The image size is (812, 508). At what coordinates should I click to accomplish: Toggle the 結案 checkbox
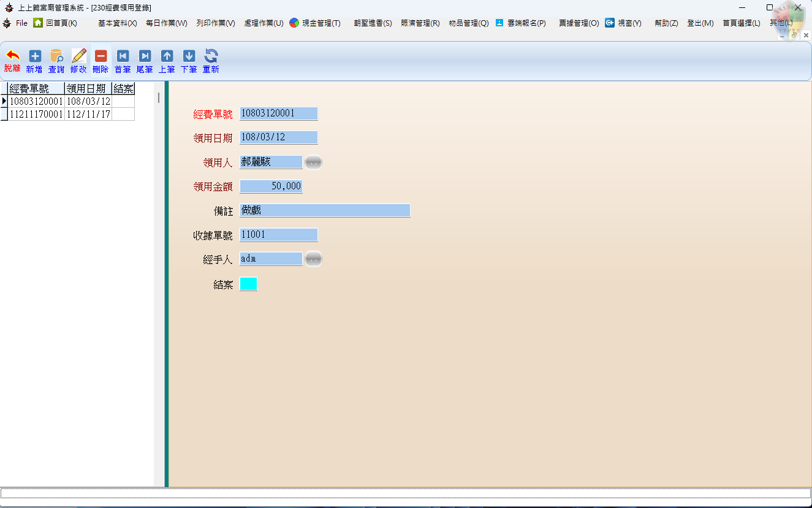tap(248, 284)
